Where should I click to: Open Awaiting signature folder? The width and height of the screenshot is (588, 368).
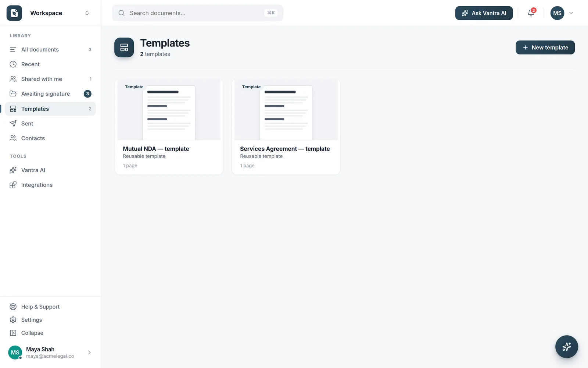point(50,94)
